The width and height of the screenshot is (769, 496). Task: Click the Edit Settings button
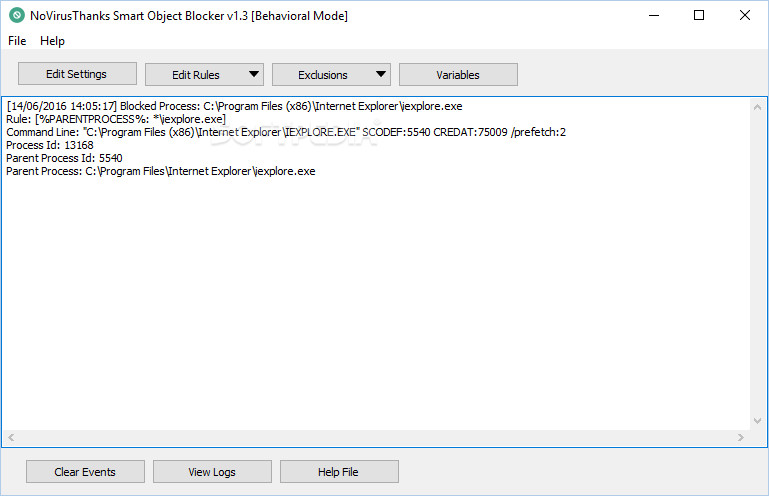pyautogui.click(x=77, y=74)
